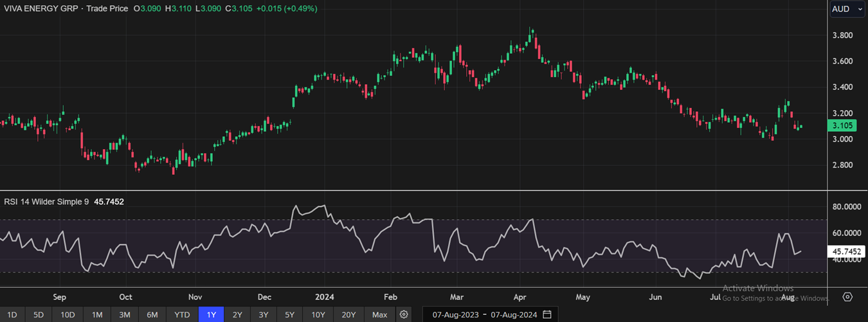Select 5Y time range
The height and width of the screenshot is (322, 868).
click(290, 314)
